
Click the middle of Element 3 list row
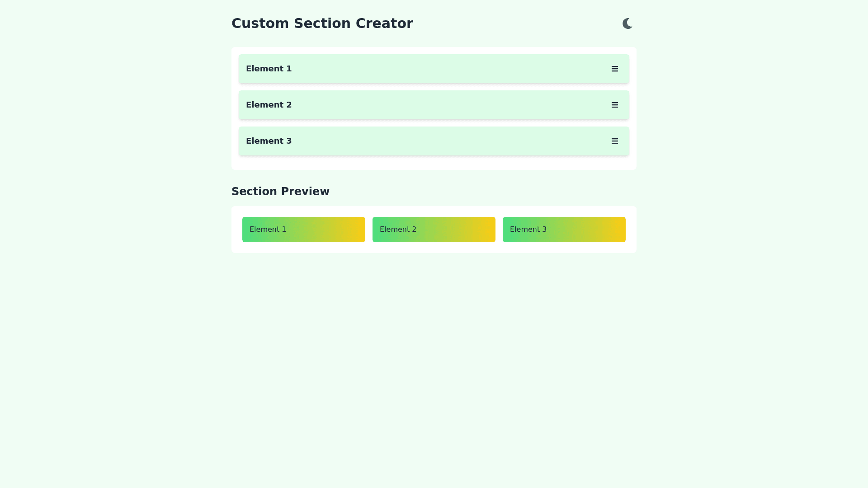tap(434, 141)
